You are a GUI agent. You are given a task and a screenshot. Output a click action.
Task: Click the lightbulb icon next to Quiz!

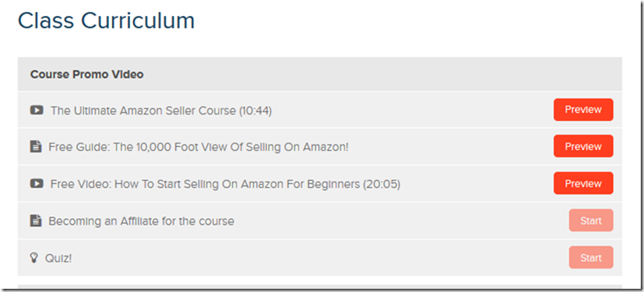pos(34,258)
